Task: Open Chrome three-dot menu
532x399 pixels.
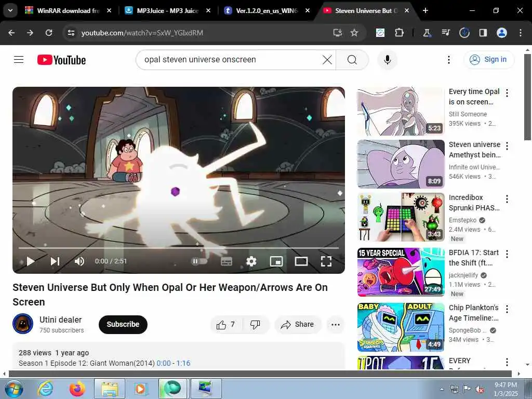Action: (521, 33)
